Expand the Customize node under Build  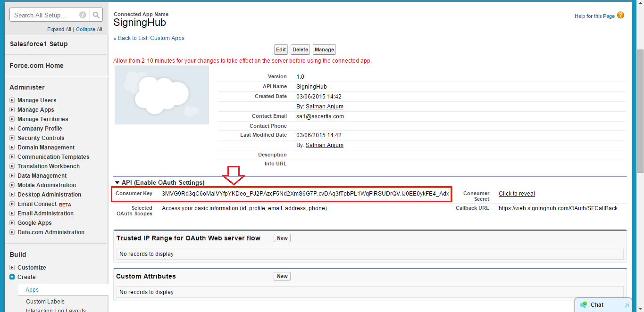(12, 268)
